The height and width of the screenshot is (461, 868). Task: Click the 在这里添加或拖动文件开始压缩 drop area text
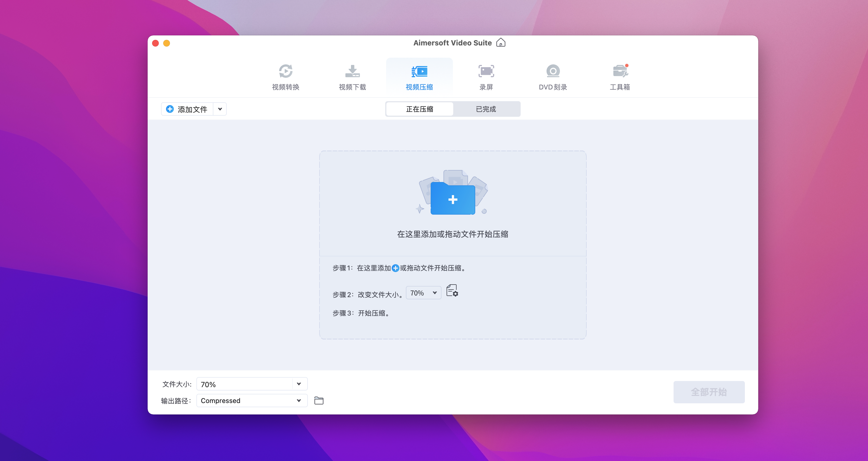tap(453, 234)
